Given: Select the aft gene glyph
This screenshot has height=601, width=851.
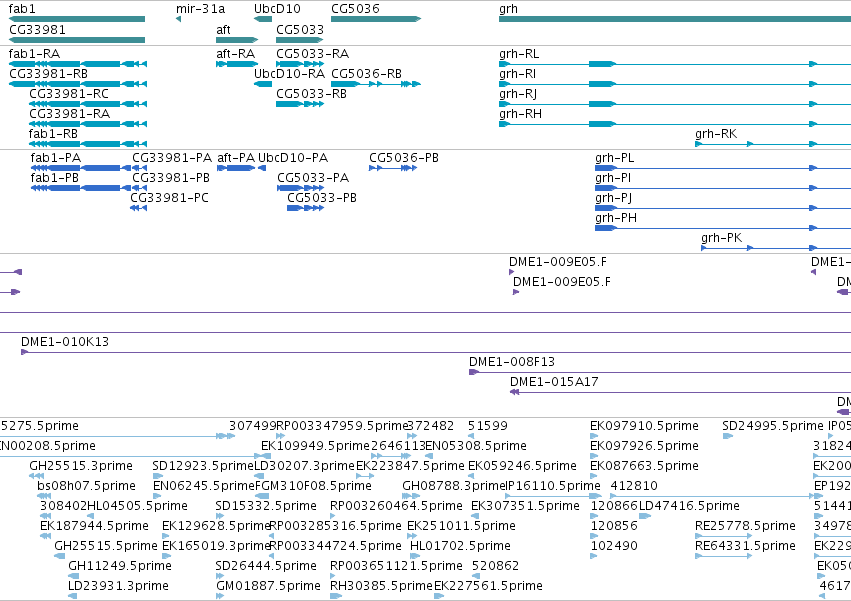Looking at the screenshot, I should point(237,40).
